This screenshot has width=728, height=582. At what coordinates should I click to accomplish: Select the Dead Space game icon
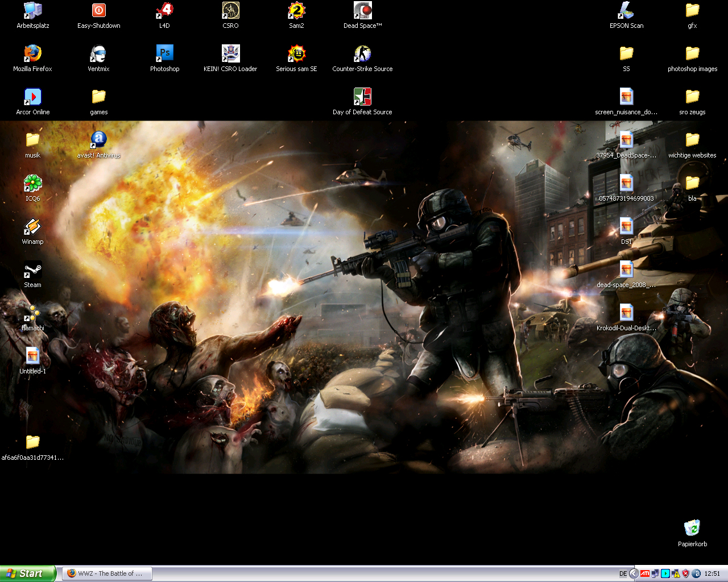tap(362, 11)
